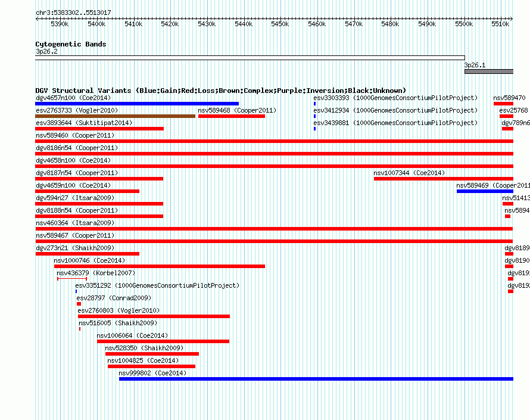530x420 pixels.
Task: Open the dgv4658n100 (Coe2014) variant label
Action: point(73,160)
